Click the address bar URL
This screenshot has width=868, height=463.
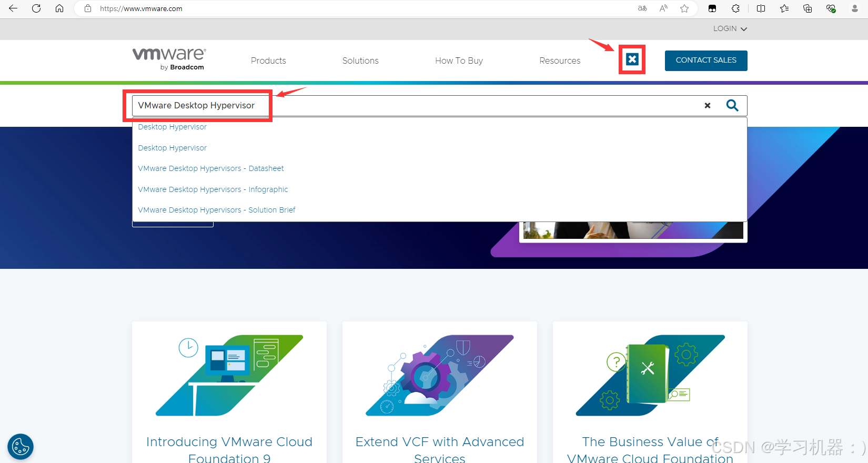click(141, 9)
